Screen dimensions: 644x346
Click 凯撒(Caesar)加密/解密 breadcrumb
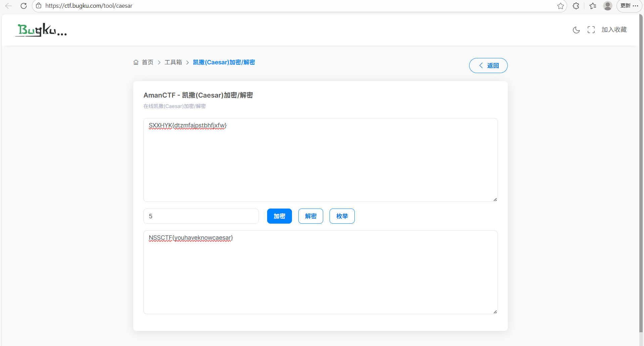(224, 62)
